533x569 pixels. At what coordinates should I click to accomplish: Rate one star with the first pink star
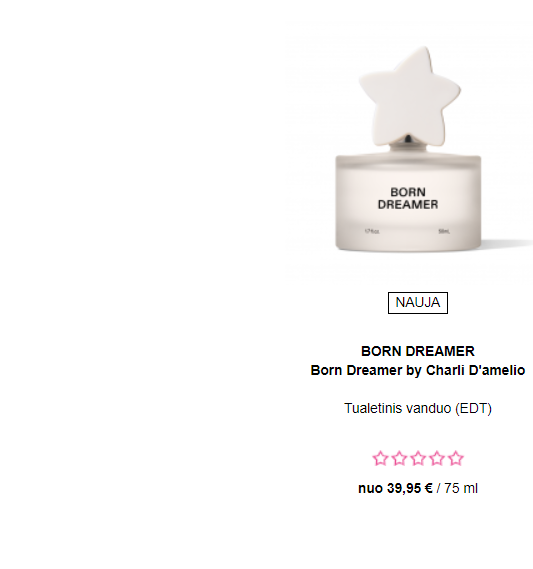pos(380,458)
